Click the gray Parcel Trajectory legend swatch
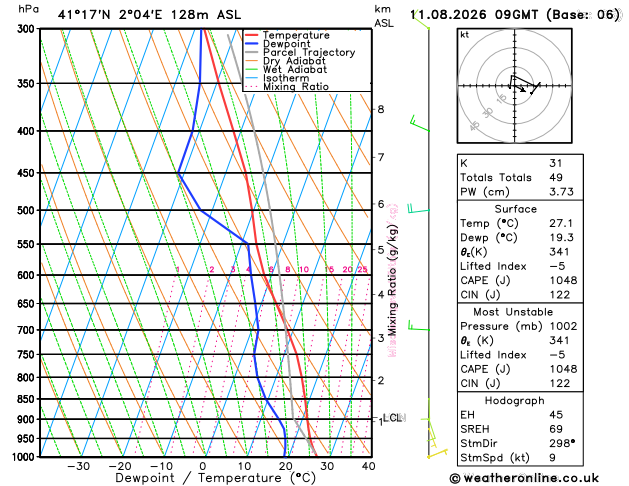 pyautogui.click(x=252, y=53)
